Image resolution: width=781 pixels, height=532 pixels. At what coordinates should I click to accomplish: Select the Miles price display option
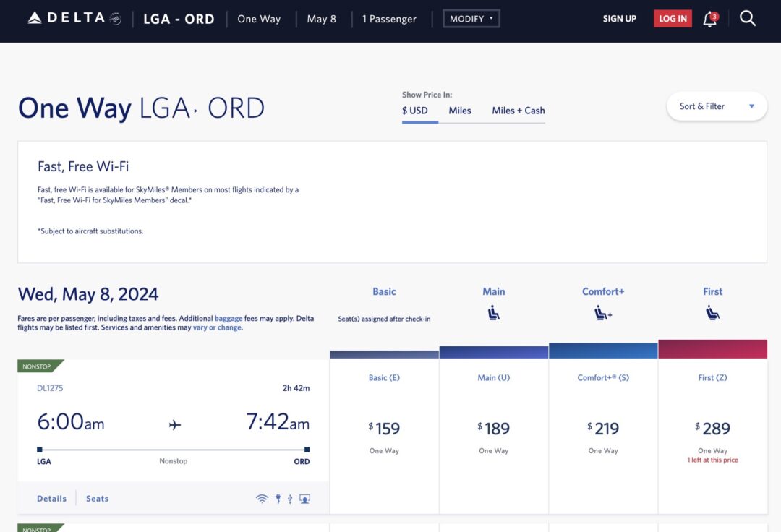click(x=460, y=111)
